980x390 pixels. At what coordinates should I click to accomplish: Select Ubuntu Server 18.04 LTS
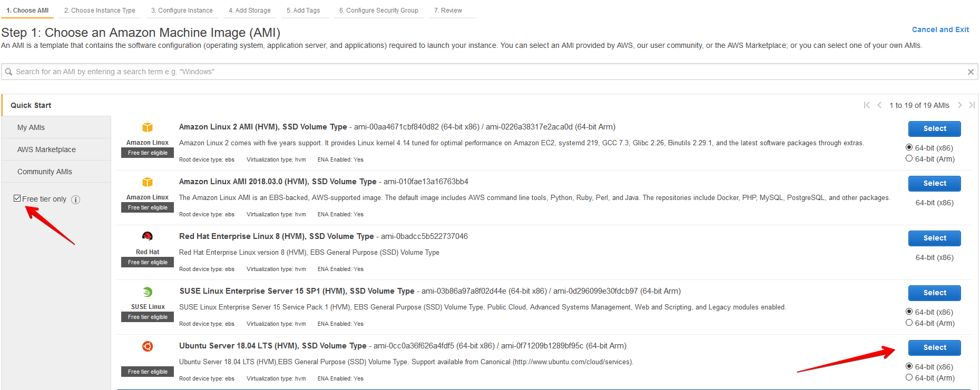point(935,347)
